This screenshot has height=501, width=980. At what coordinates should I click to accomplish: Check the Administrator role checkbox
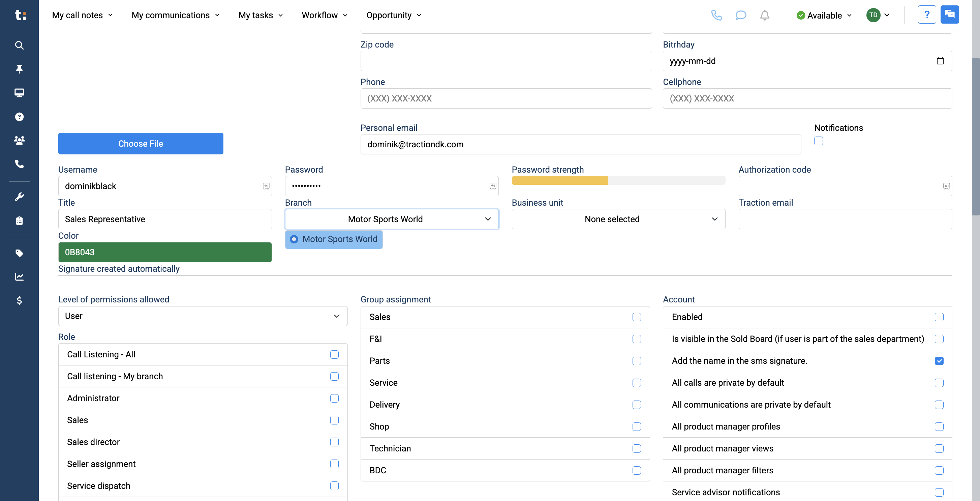pyautogui.click(x=334, y=398)
